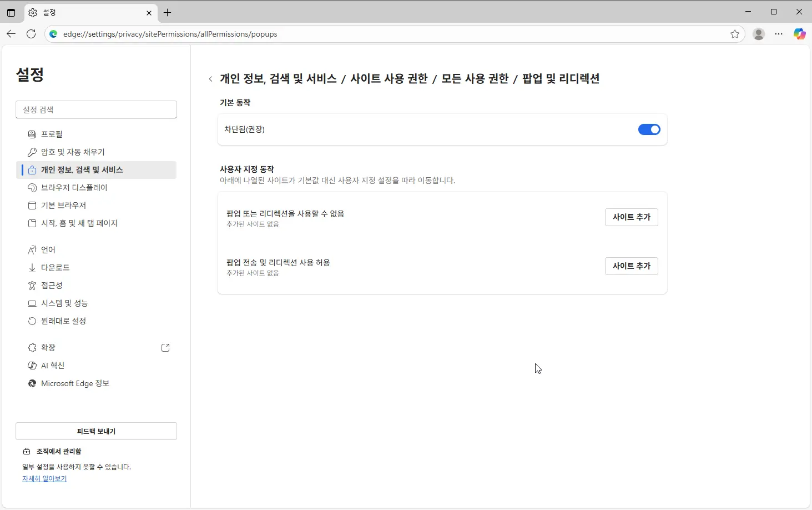Click inside the 설정 검색 search field

pyautogui.click(x=96, y=109)
